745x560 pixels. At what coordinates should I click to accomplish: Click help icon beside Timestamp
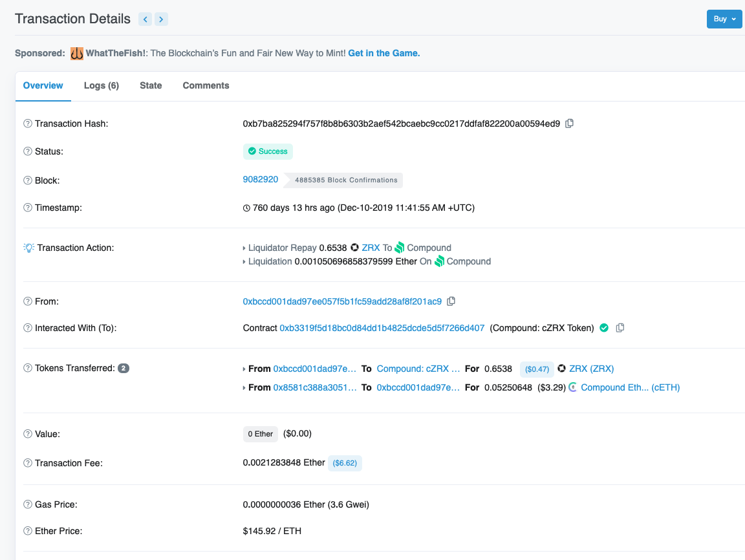click(x=28, y=208)
